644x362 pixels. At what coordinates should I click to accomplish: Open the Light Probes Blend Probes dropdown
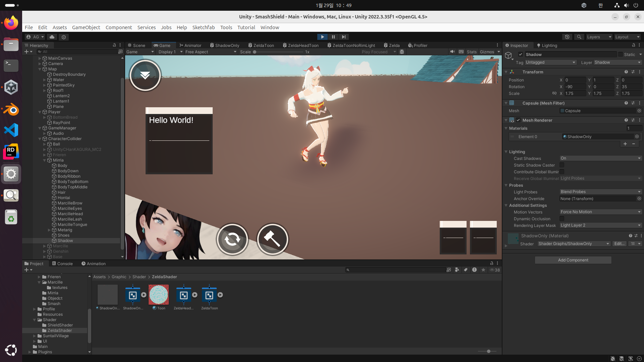tap(600, 192)
